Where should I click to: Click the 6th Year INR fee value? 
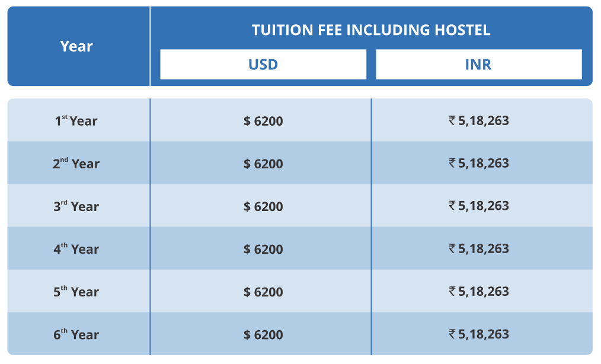479,334
